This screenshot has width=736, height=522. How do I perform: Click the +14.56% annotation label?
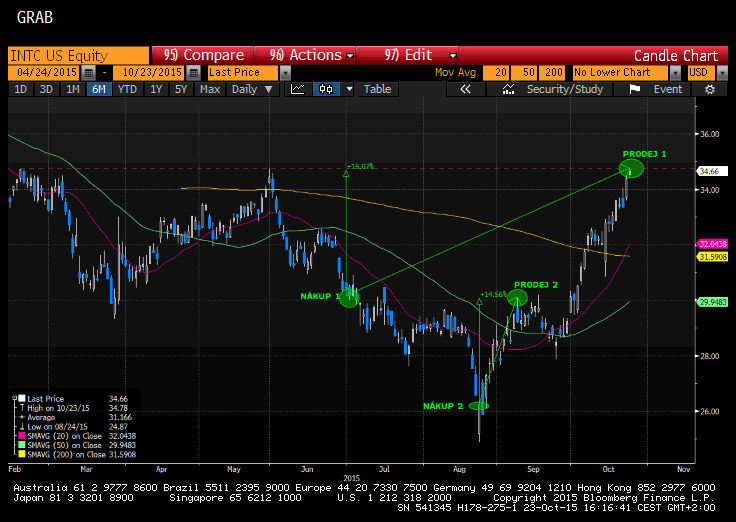pyautogui.click(x=494, y=294)
